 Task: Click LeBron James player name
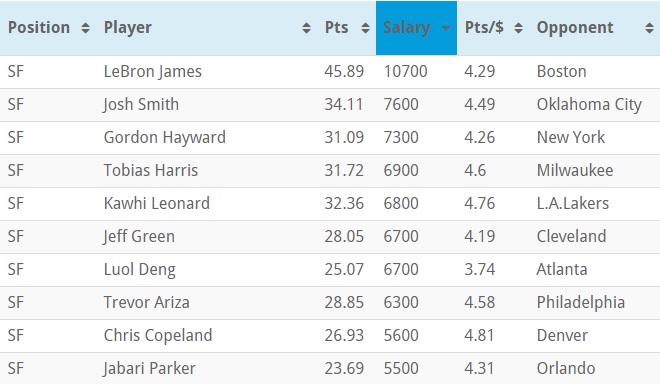coord(153,72)
